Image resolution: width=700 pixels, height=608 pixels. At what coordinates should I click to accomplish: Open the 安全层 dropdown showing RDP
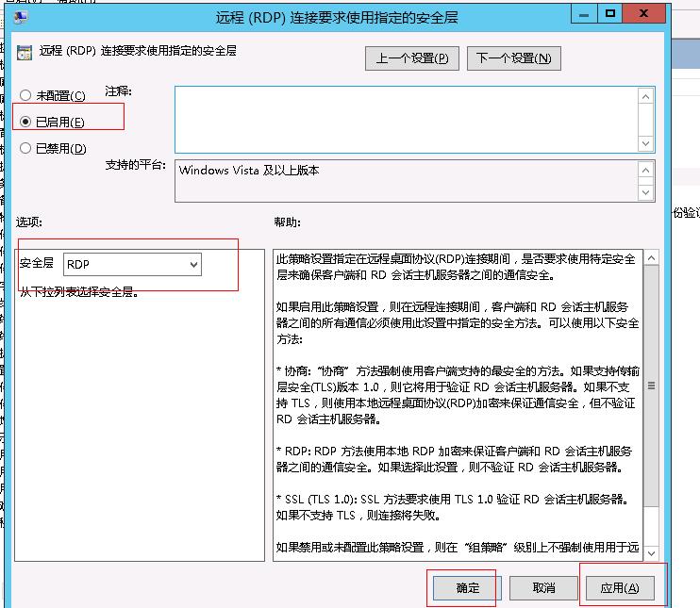(133, 265)
